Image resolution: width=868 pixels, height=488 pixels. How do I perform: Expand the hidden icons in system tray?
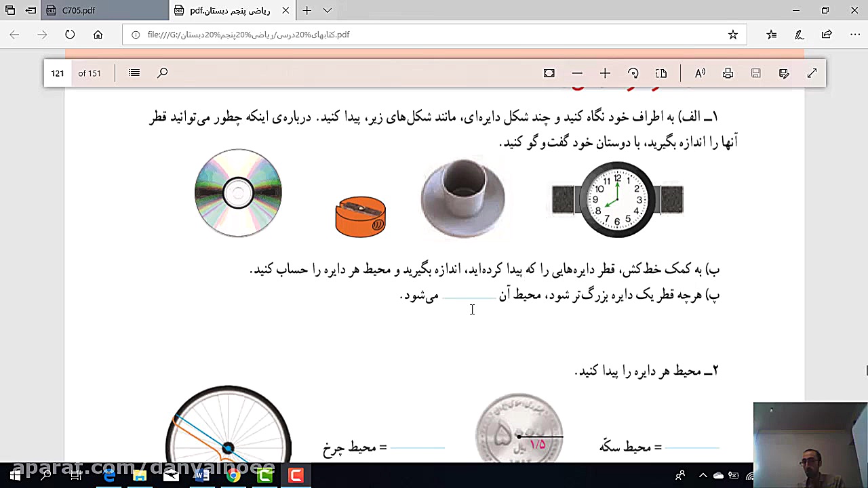(703, 475)
